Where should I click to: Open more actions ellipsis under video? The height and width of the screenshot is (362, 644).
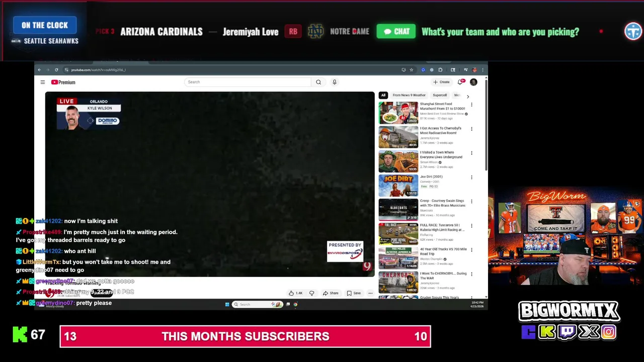tap(370, 293)
